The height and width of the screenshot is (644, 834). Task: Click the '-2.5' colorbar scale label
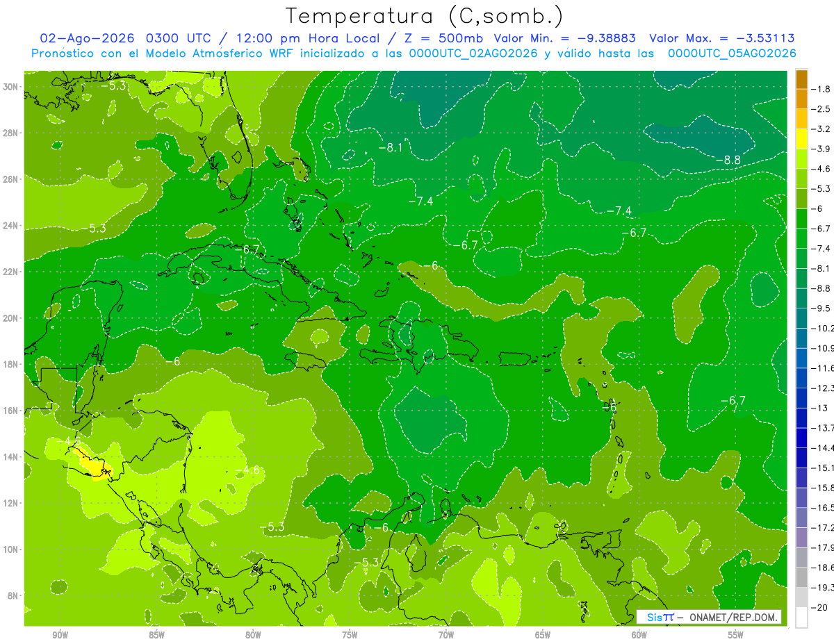point(821,109)
